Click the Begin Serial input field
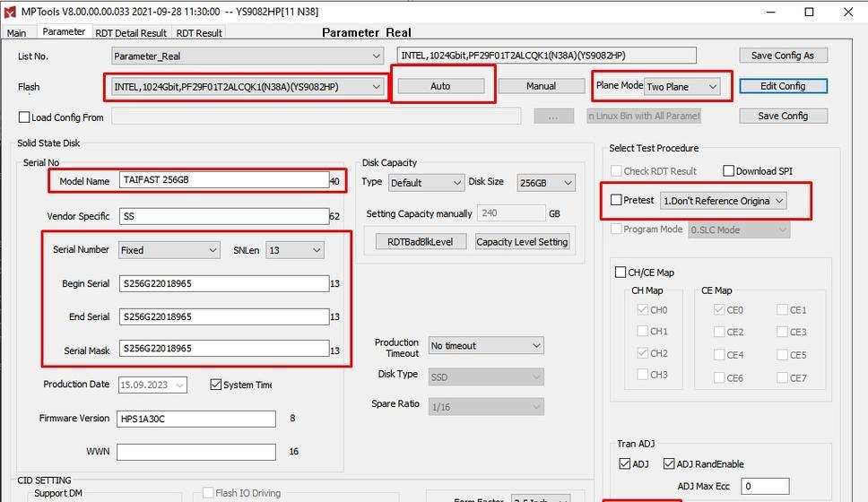 [224, 283]
